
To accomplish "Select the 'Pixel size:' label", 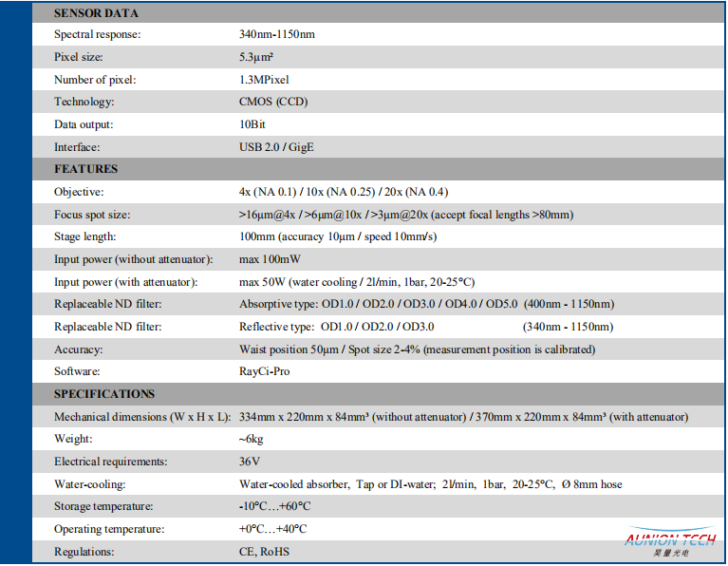I will tap(79, 57).
